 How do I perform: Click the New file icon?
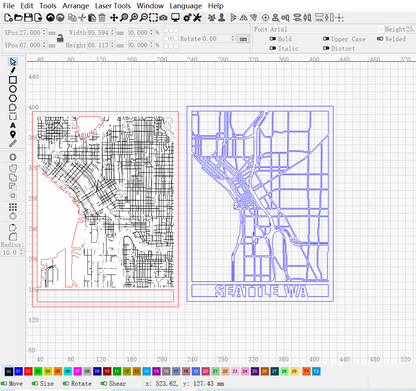point(8,18)
